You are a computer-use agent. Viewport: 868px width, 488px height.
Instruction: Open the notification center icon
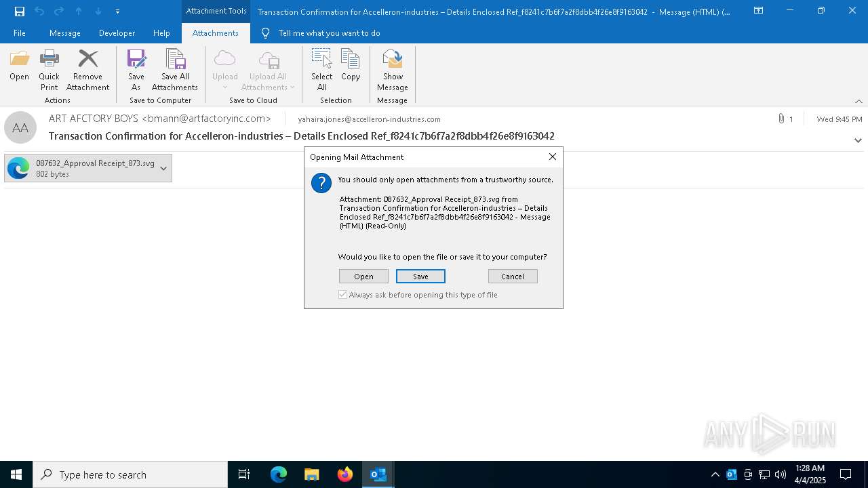846,474
